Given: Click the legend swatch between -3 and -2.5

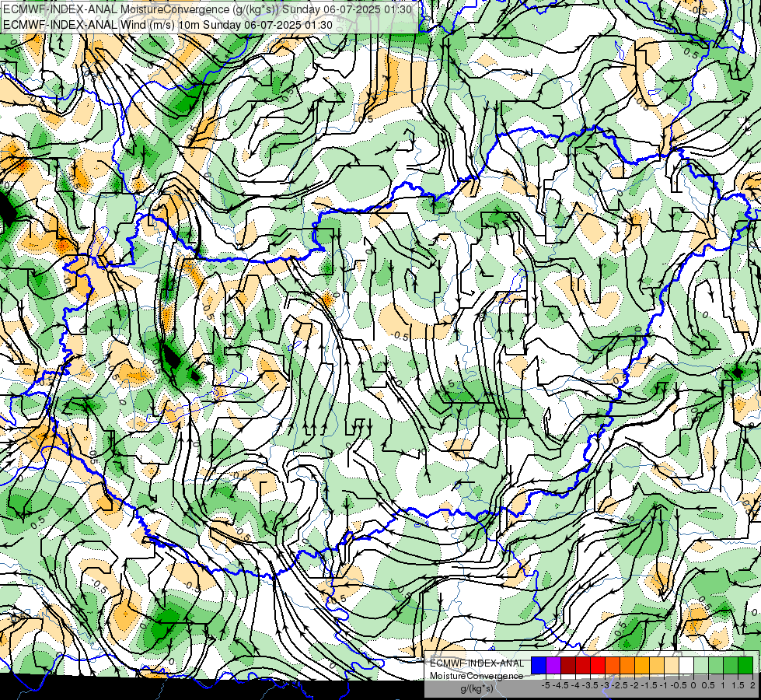Looking at the screenshot, I should 613,666.
